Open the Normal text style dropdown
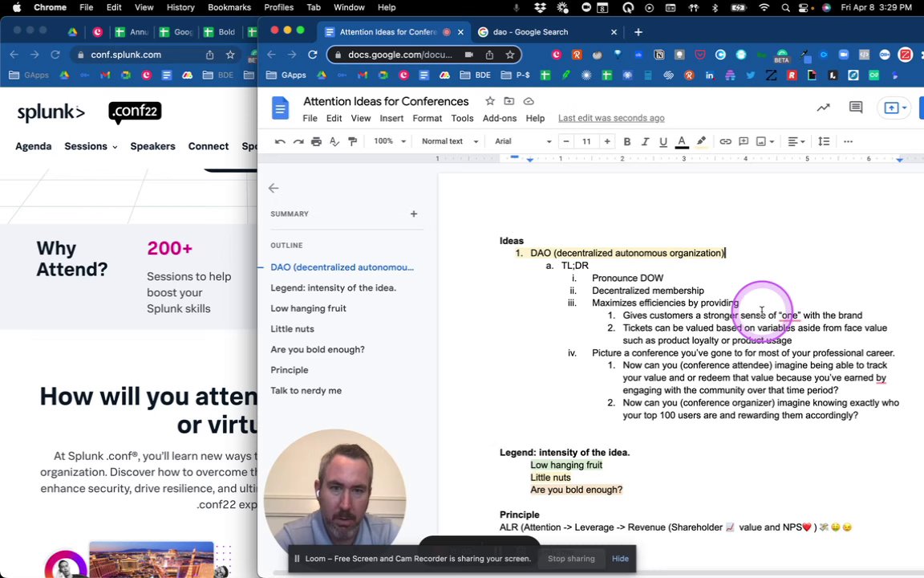This screenshot has width=924, height=578. pos(450,141)
